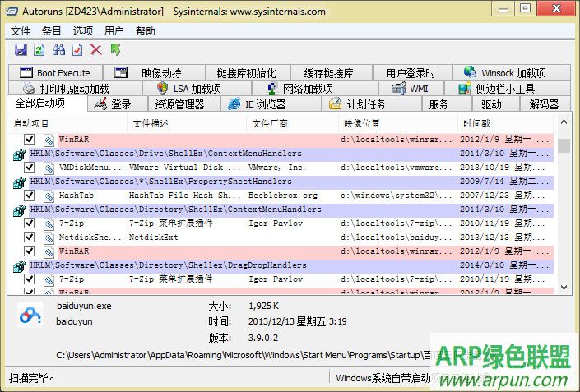Switch to the LSA 加载项 tab
This screenshot has width=580, height=392.
[197, 88]
